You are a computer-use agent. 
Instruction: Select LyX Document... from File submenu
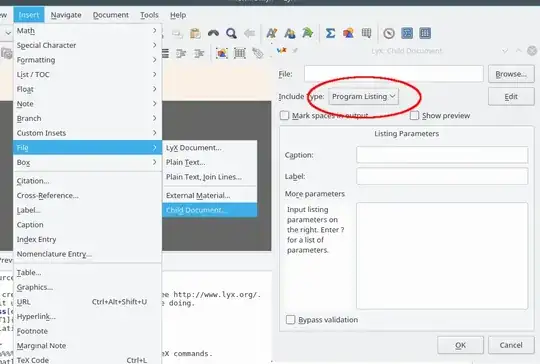click(x=210, y=148)
